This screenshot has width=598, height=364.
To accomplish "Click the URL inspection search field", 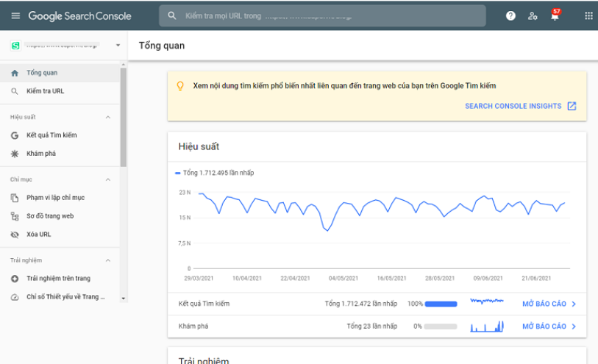I will 322,15.
